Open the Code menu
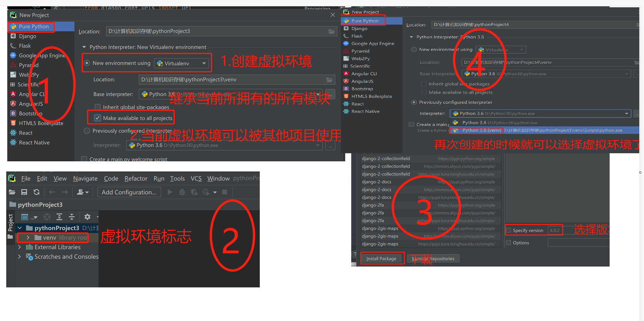The width and height of the screenshot is (644, 321). (111, 179)
